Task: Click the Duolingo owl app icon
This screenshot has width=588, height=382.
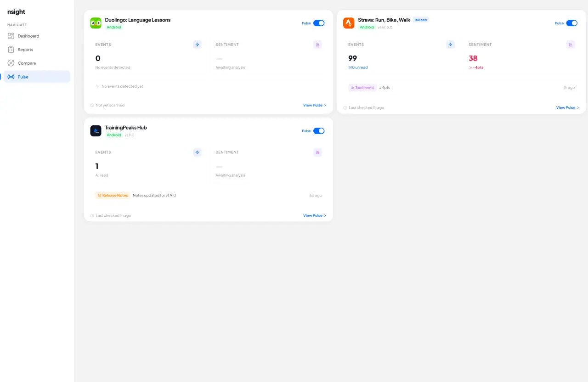Action: tap(96, 23)
